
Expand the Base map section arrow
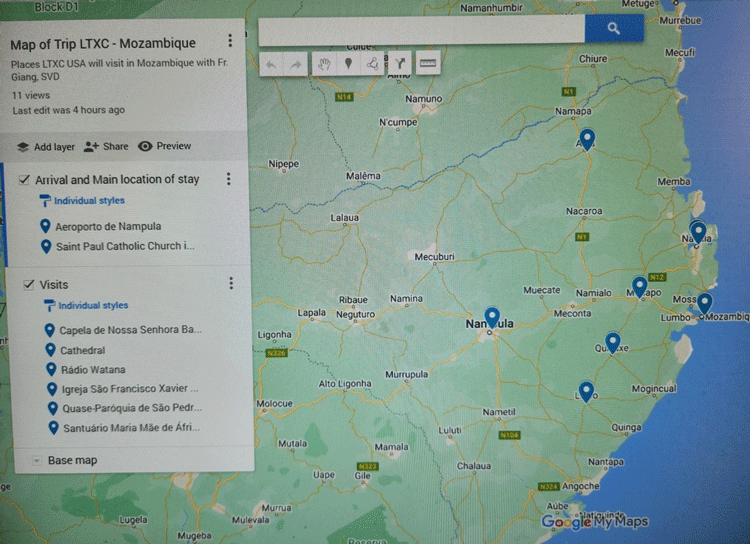coord(37,461)
